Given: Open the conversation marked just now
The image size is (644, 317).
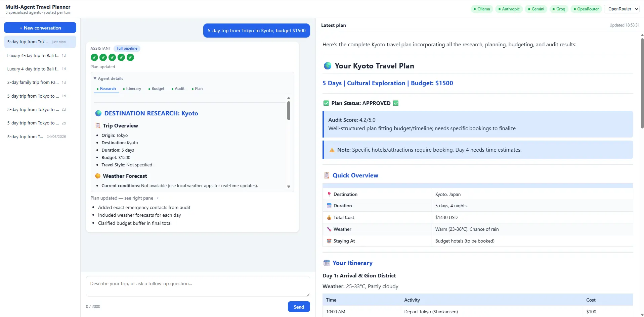Looking at the screenshot, I should [40, 42].
